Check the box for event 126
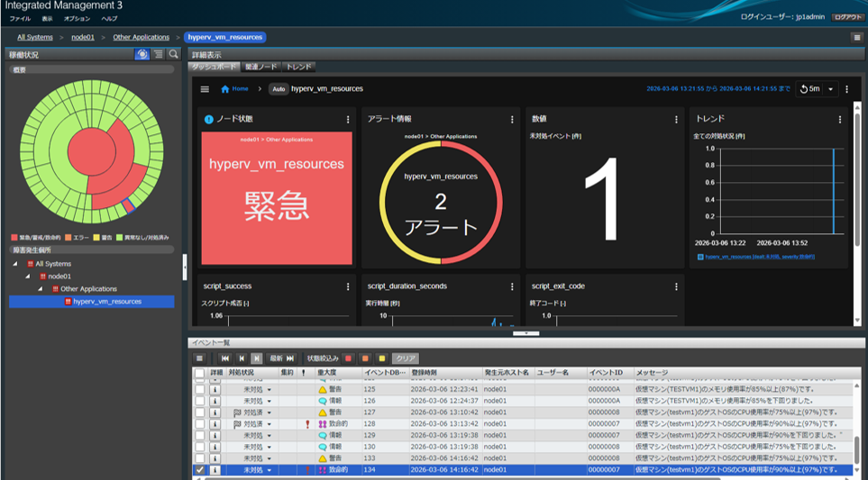The height and width of the screenshot is (480, 868). pos(200,401)
